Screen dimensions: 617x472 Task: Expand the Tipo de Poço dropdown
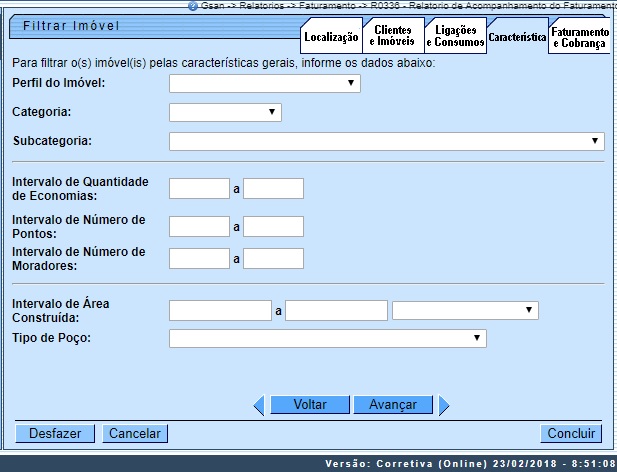327,339
